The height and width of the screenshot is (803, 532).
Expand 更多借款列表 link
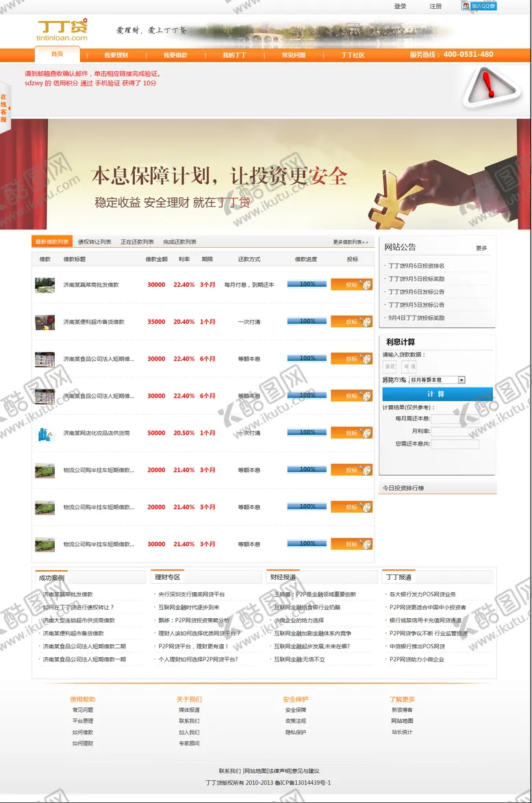point(351,242)
